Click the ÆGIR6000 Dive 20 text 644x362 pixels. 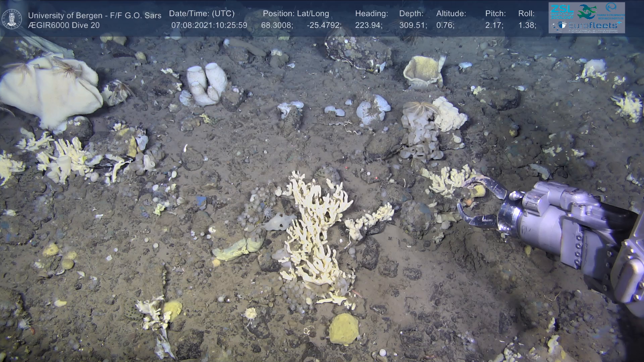[64, 25]
